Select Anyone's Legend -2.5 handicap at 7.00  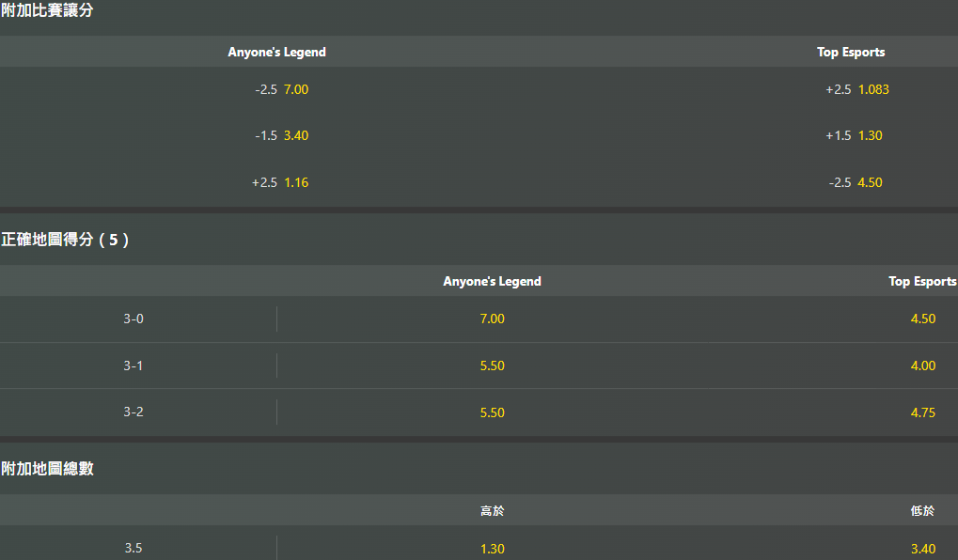pyautogui.click(x=282, y=89)
